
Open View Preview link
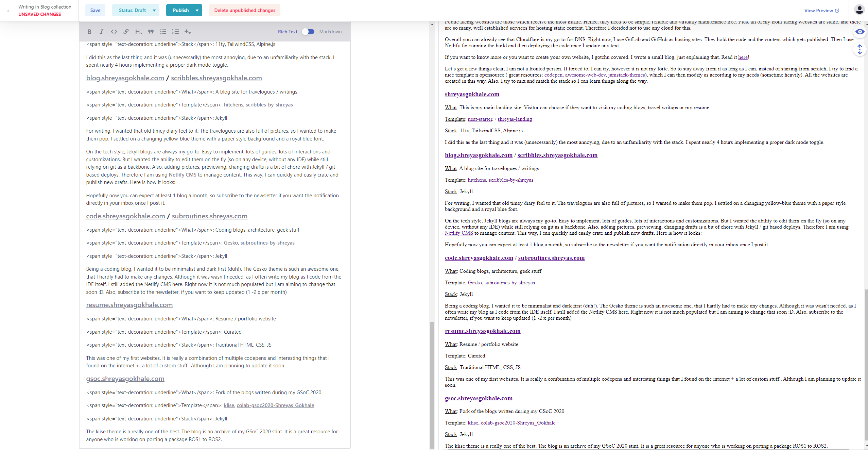821,10
